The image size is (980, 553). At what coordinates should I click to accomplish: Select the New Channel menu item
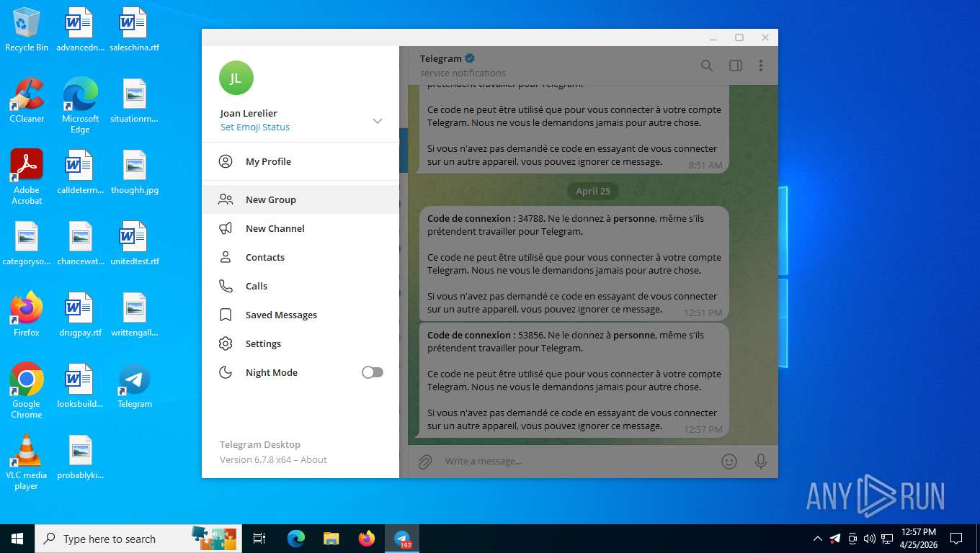coord(300,228)
